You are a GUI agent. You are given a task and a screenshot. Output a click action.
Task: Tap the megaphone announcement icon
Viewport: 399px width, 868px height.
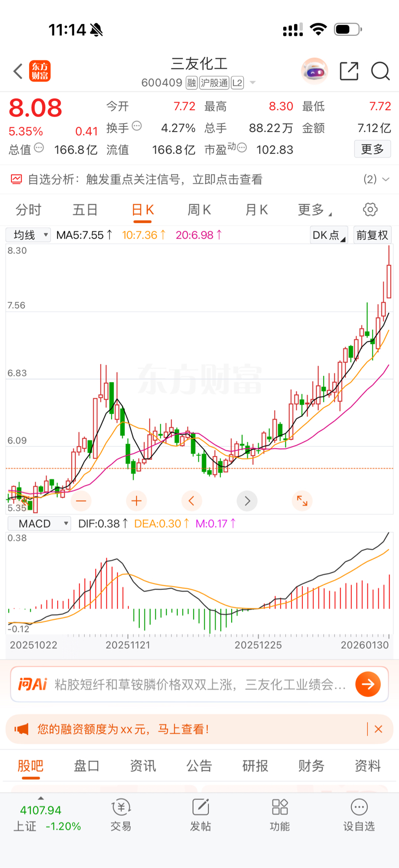click(x=21, y=729)
